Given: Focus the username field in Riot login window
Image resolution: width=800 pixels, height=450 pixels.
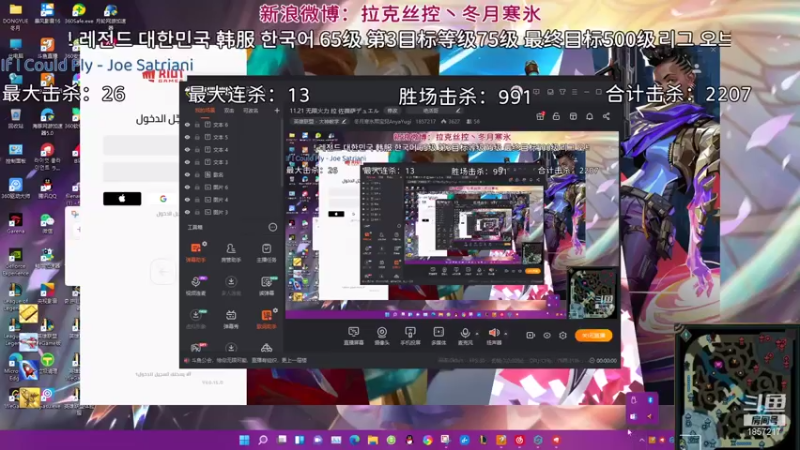Looking at the screenshot, I should (141, 145).
